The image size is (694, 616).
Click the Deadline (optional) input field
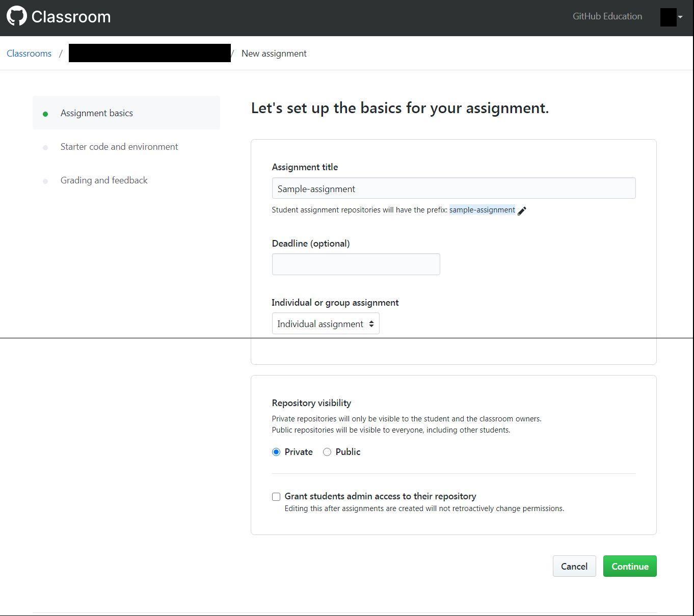(356, 264)
